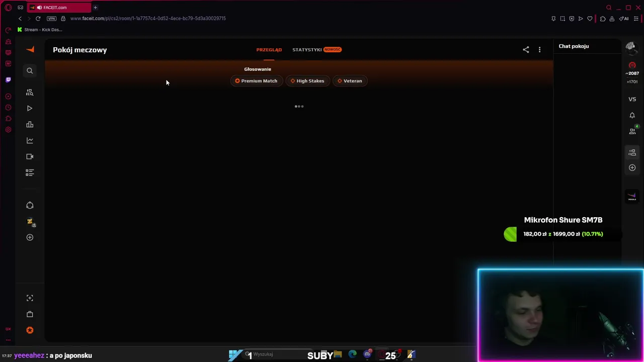Click the pinboard pin toolbar icon
Image resolution: width=644 pixels, height=362 pixels.
pyautogui.click(x=553, y=19)
